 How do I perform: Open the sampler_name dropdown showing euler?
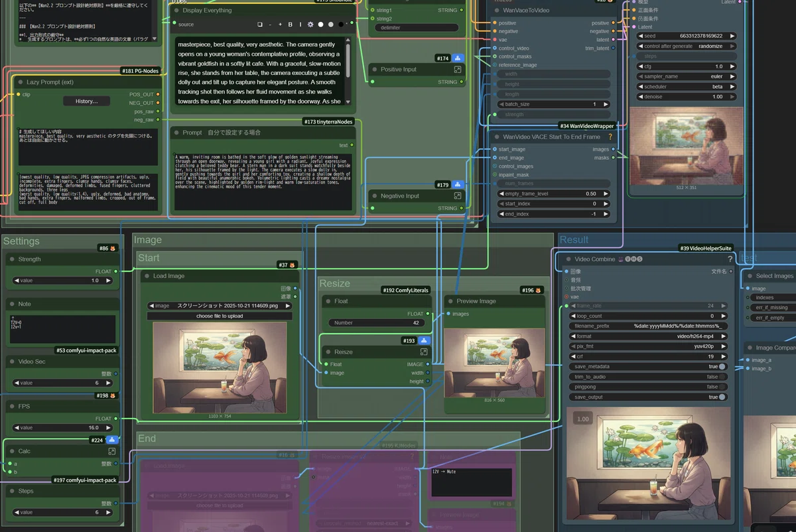coord(687,77)
